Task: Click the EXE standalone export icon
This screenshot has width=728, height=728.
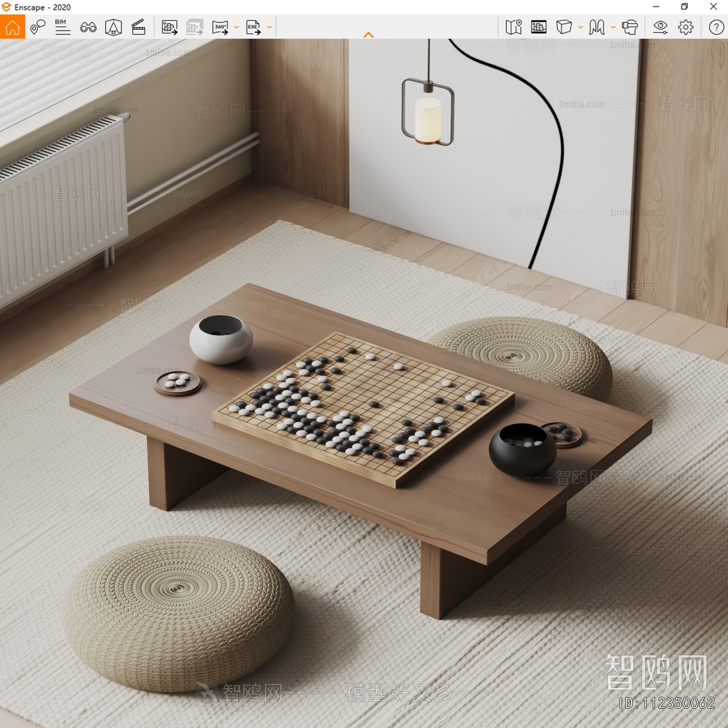Action: 253,27
